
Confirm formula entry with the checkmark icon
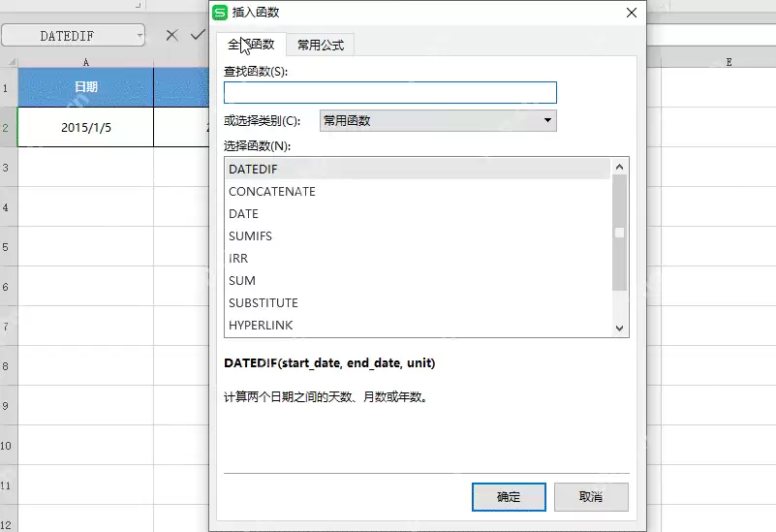[198, 35]
